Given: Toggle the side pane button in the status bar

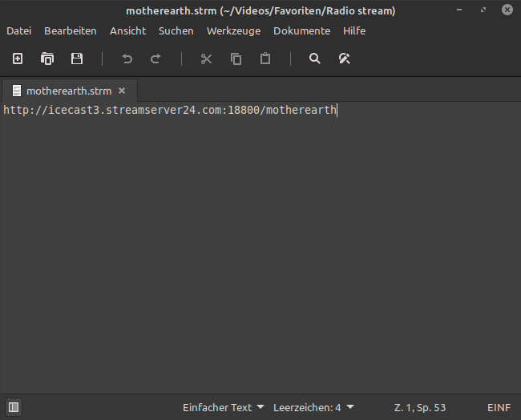Looking at the screenshot, I should click(x=14, y=407).
